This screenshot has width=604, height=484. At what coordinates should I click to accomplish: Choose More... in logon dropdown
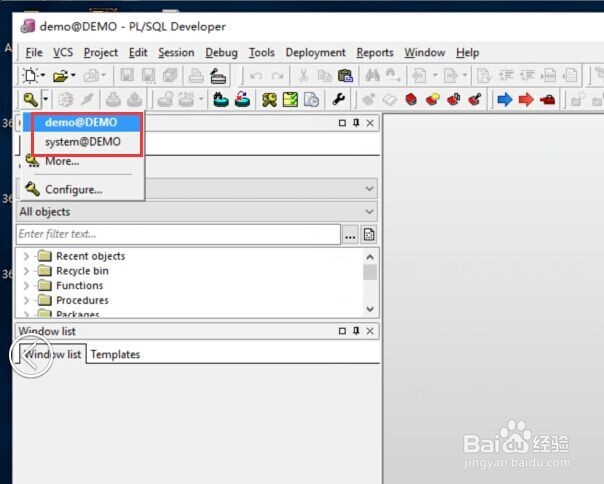62,161
